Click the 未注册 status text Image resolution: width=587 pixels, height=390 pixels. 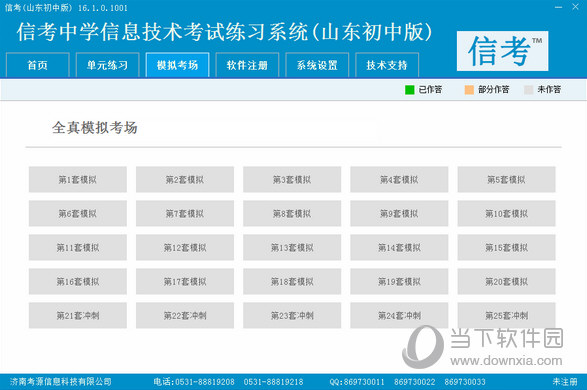click(x=565, y=382)
